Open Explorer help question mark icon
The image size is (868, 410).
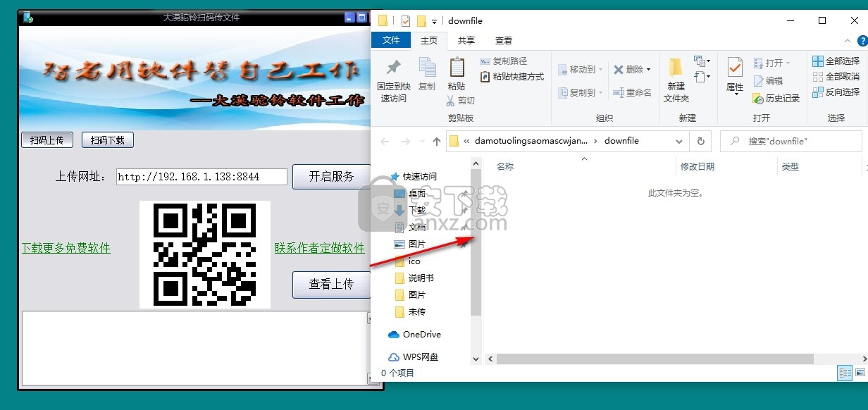click(862, 41)
